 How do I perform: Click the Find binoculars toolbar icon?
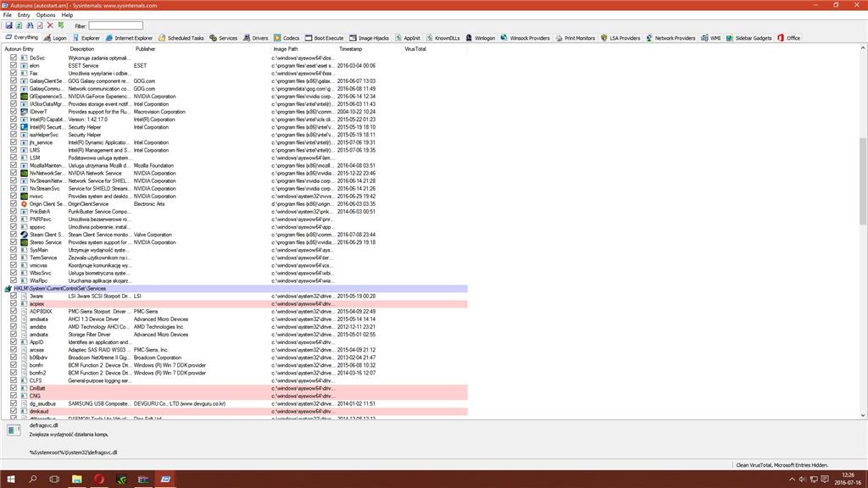pos(30,25)
